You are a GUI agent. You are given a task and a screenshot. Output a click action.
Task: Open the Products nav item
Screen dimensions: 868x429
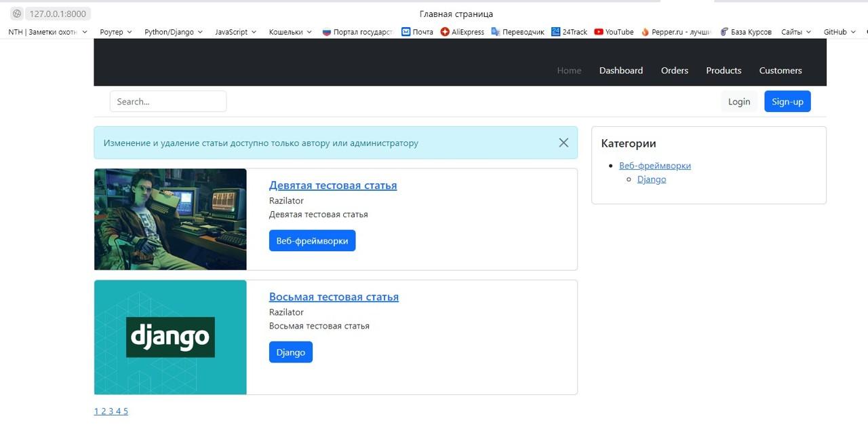pos(724,71)
